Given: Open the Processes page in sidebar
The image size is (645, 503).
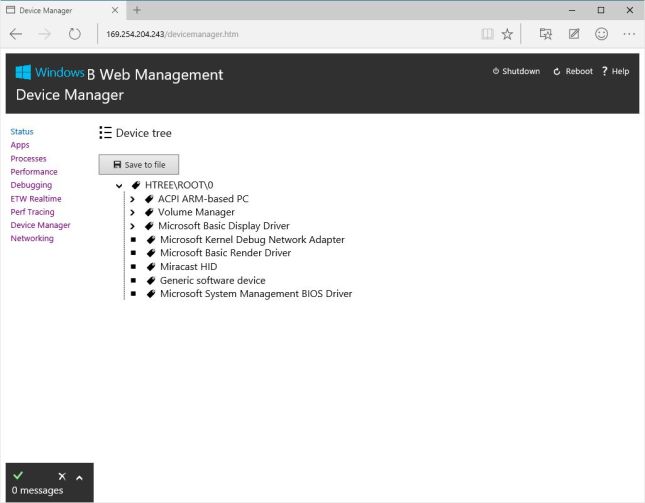Looking at the screenshot, I should pyautogui.click(x=28, y=159).
